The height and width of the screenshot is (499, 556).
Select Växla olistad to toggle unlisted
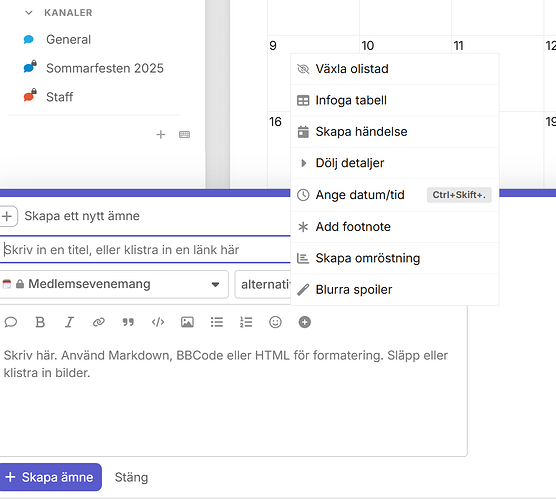click(395, 69)
